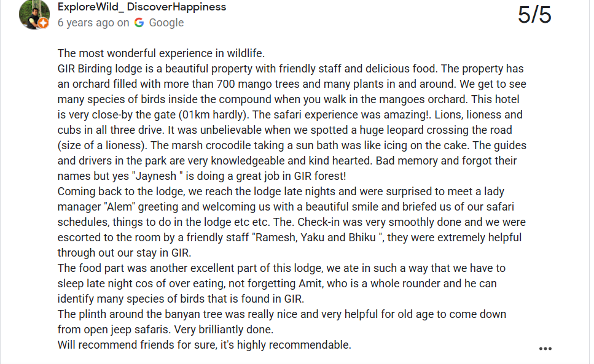Image resolution: width=594 pixels, height=364 pixels.
Task: Click the sentence "Very brilliantly done."
Action: pyautogui.click(x=224, y=330)
